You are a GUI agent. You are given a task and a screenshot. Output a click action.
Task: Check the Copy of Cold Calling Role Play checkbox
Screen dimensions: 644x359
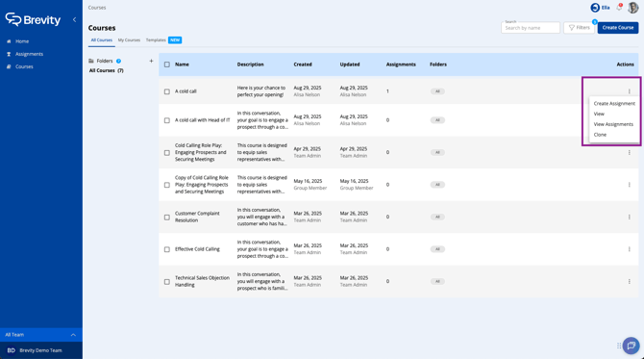pyautogui.click(x=166, y=185)
